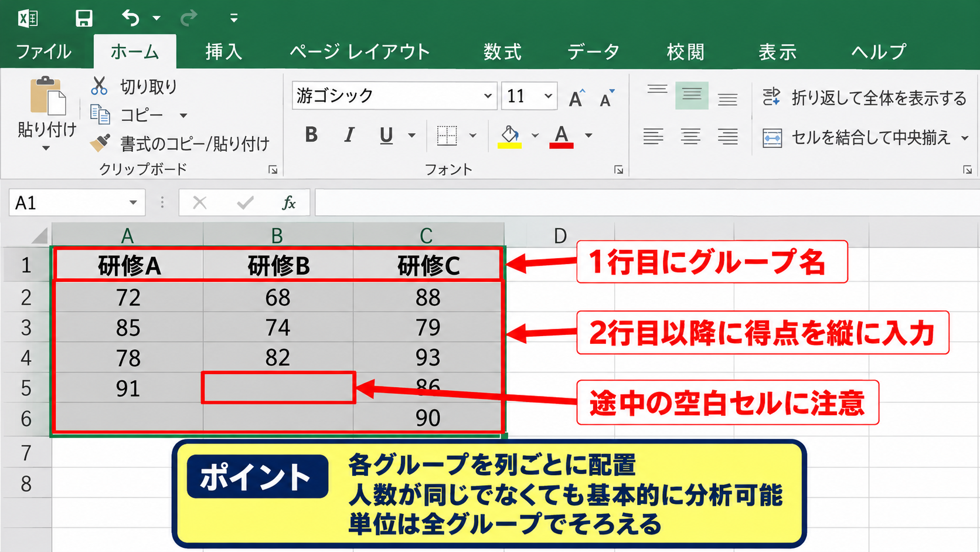Switch to the 数式 tab
980x552 pixels.
pyautogui.click(x=502, y=52)
